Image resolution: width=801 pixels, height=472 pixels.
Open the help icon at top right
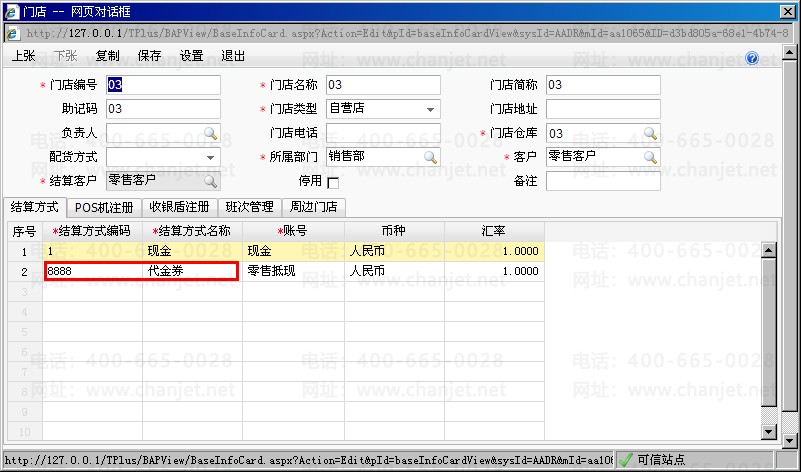[x=751, y=58]
